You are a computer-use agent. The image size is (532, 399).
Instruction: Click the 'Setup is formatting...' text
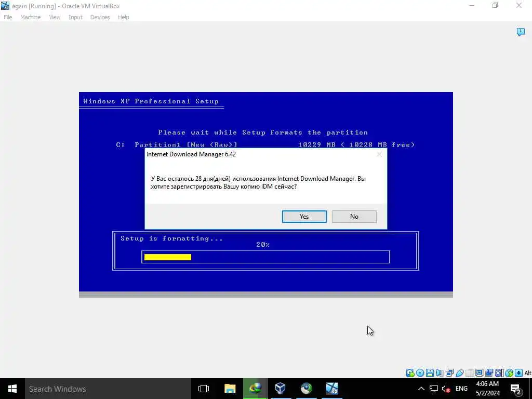[x=171, y=238]
